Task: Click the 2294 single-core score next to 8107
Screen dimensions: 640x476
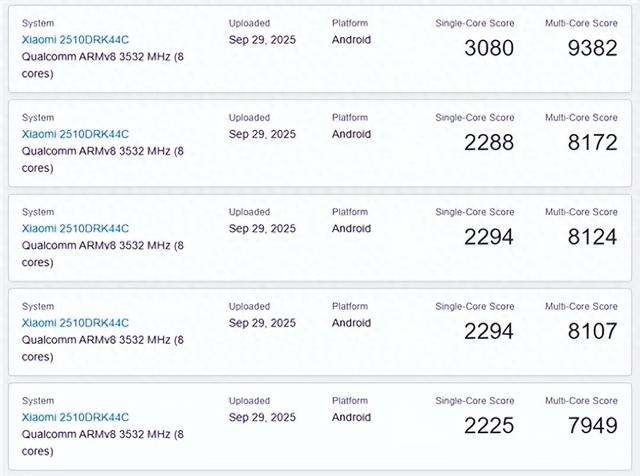Action: (489, 331)
